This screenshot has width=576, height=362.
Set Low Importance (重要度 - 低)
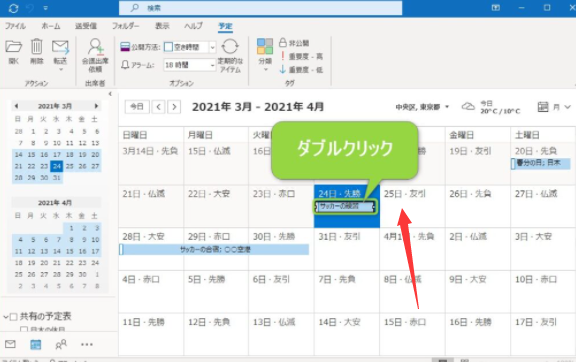coord(302,69)
